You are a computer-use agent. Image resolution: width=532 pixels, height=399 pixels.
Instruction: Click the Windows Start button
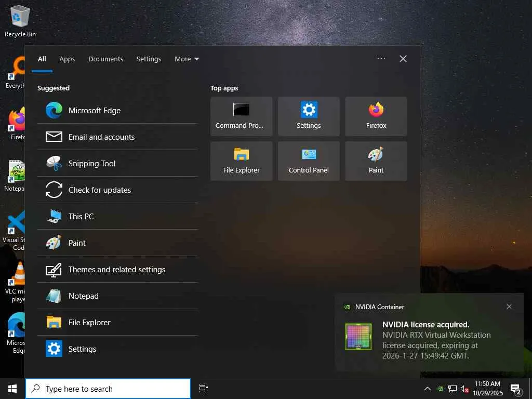pyautogui.click(x=12, y=389)
